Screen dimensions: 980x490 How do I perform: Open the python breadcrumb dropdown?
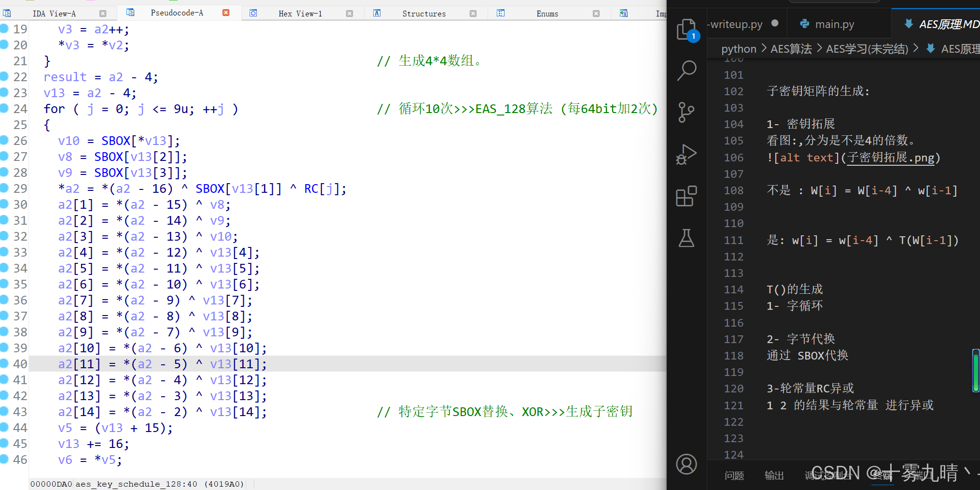pyautogui.click(x=739, y=48)
